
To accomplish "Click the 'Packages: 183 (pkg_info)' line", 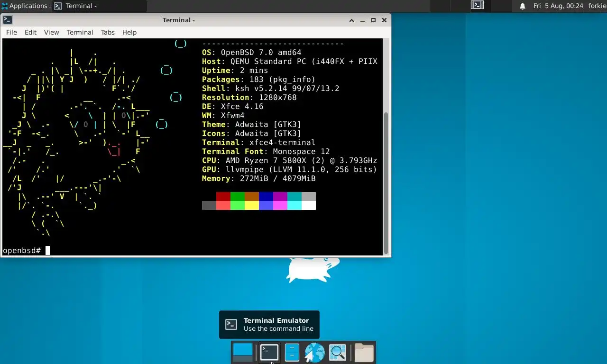I will 259,80.
